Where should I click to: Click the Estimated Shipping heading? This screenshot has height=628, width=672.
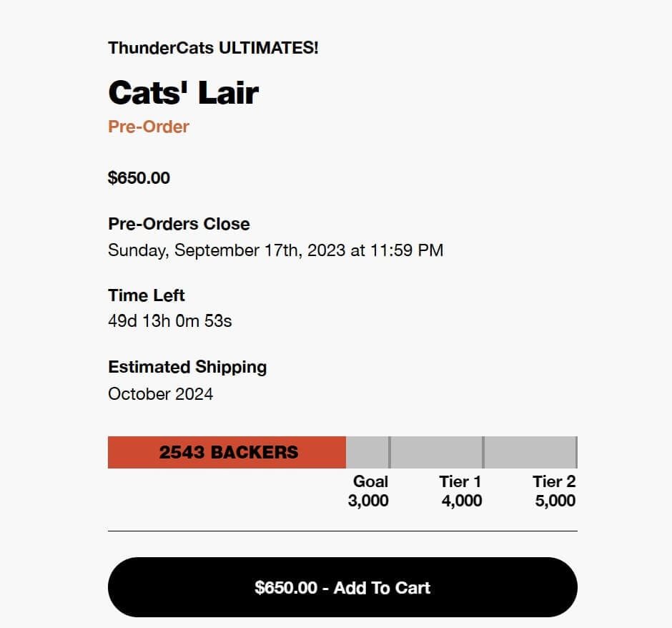[187, 367]
